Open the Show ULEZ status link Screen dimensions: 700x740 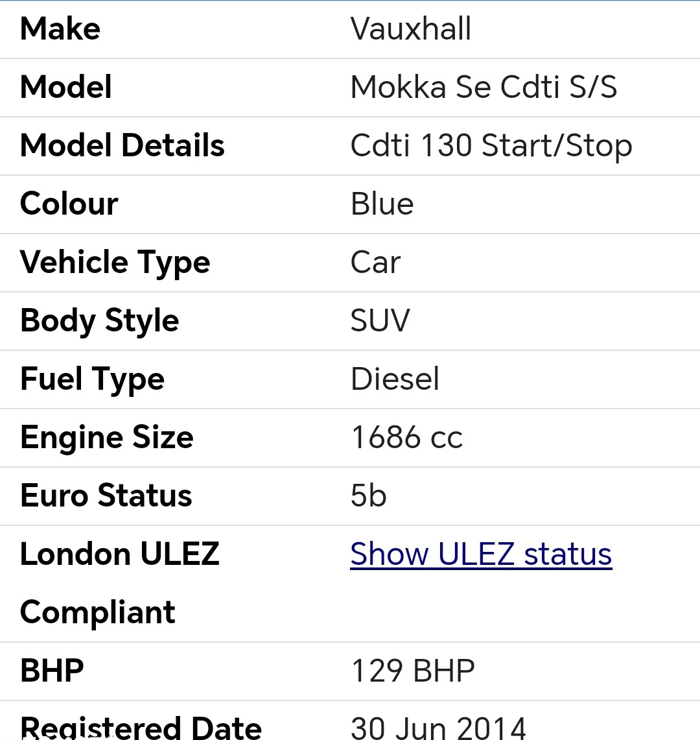pyautogui.click(x=481, y=555)
